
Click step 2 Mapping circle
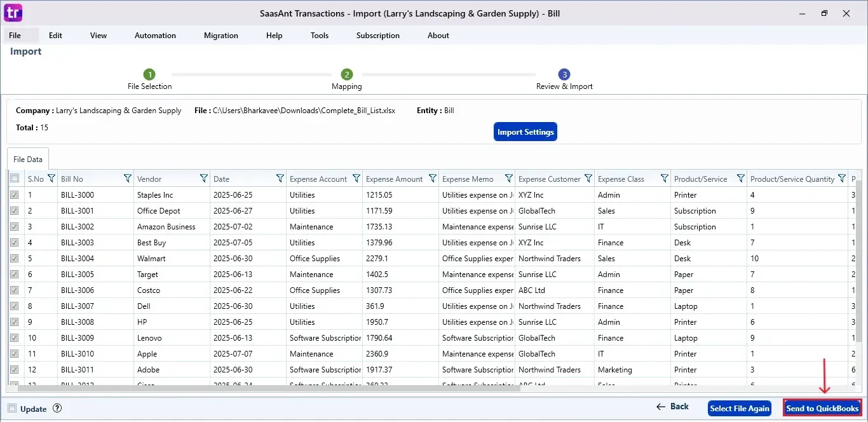coord(347,74)
